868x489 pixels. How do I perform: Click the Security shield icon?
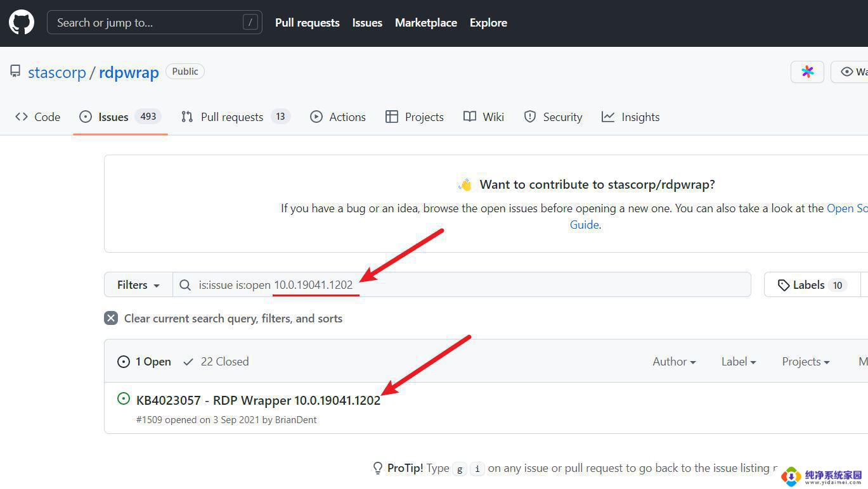[x=530, y=117]
